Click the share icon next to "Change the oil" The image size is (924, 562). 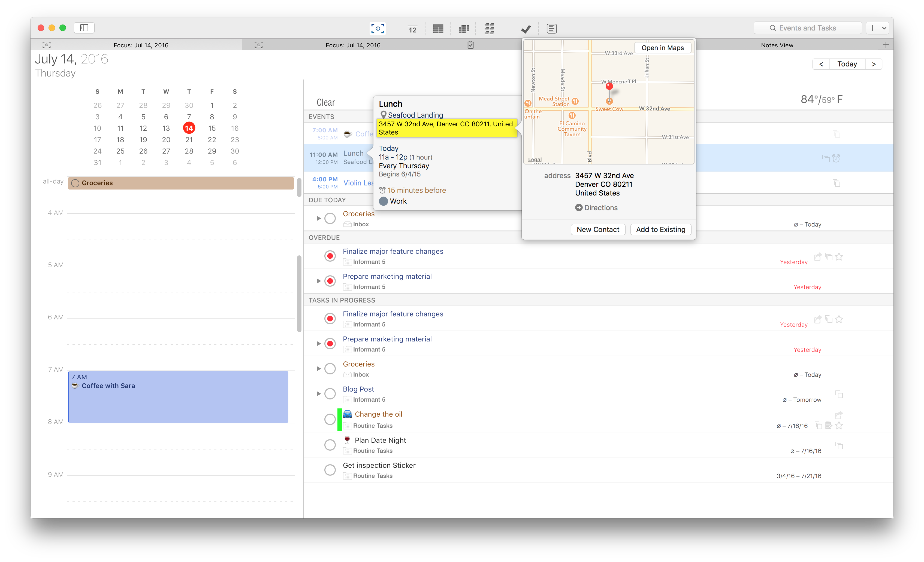click(839, 415)
